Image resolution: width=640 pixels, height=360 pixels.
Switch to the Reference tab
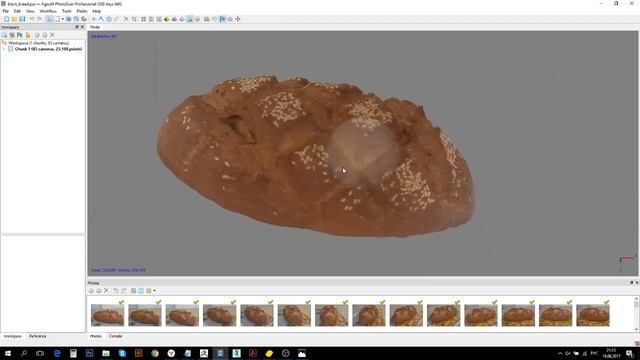(38, 336)
